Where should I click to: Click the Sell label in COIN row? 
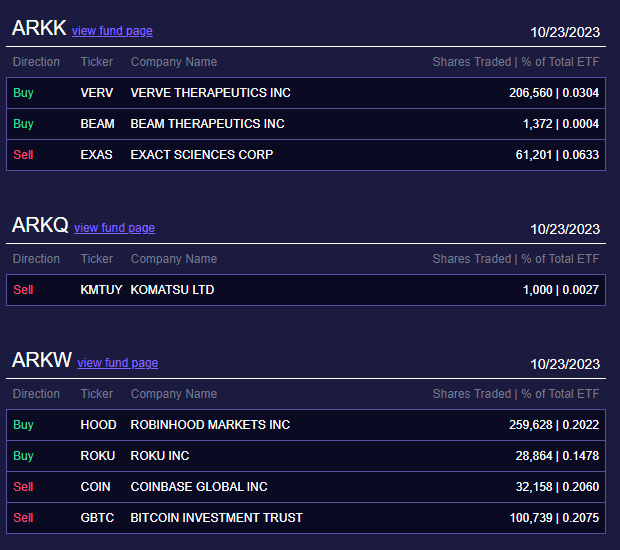click(23, 487)
